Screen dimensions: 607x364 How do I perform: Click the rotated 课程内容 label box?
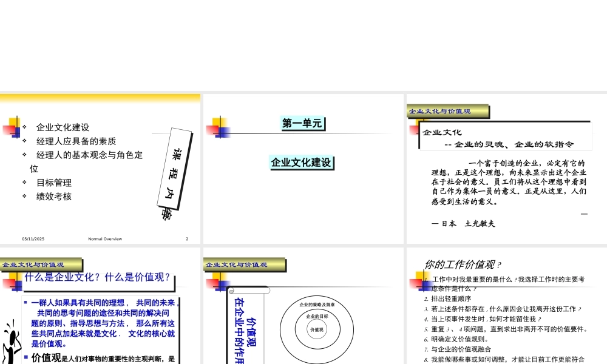(x=174, y=169)
